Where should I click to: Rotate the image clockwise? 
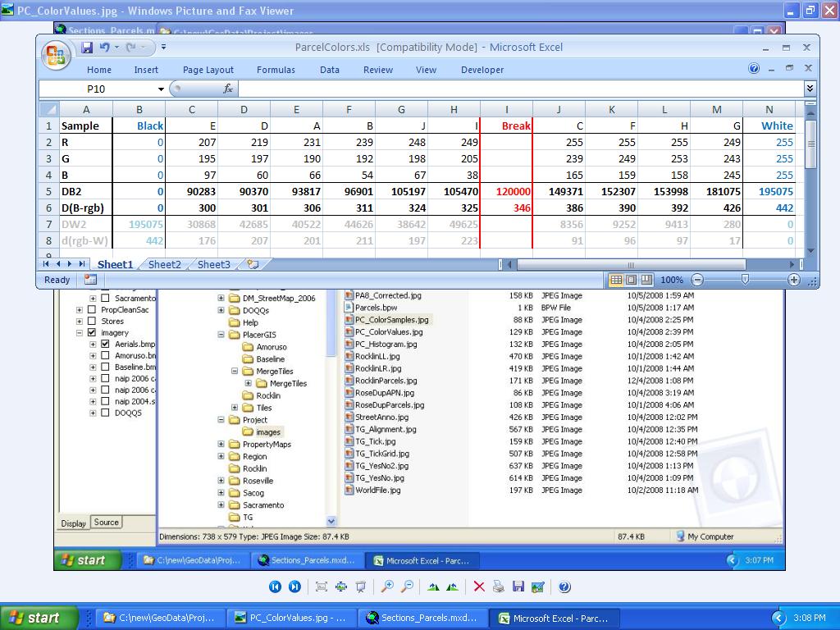(433, 587)
